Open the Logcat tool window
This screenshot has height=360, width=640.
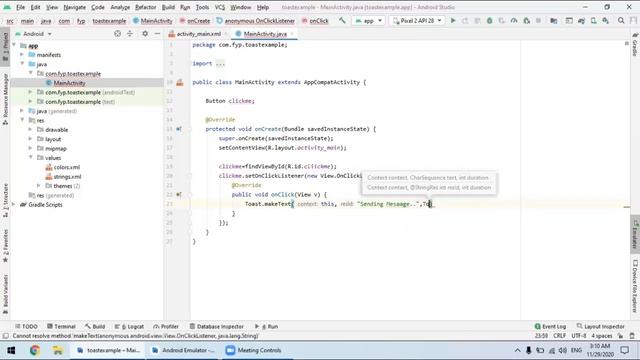click(129, 327)
